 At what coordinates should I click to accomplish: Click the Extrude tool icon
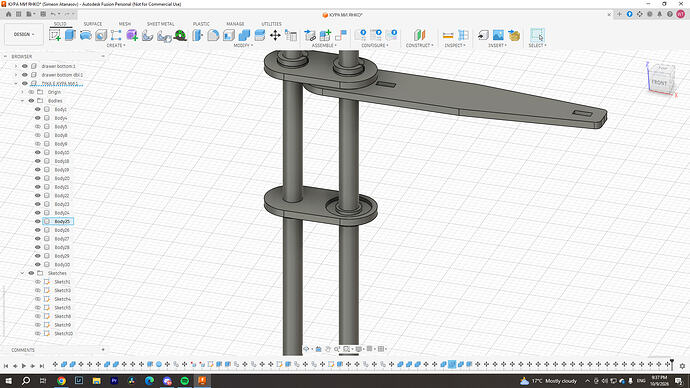(70, 35)
